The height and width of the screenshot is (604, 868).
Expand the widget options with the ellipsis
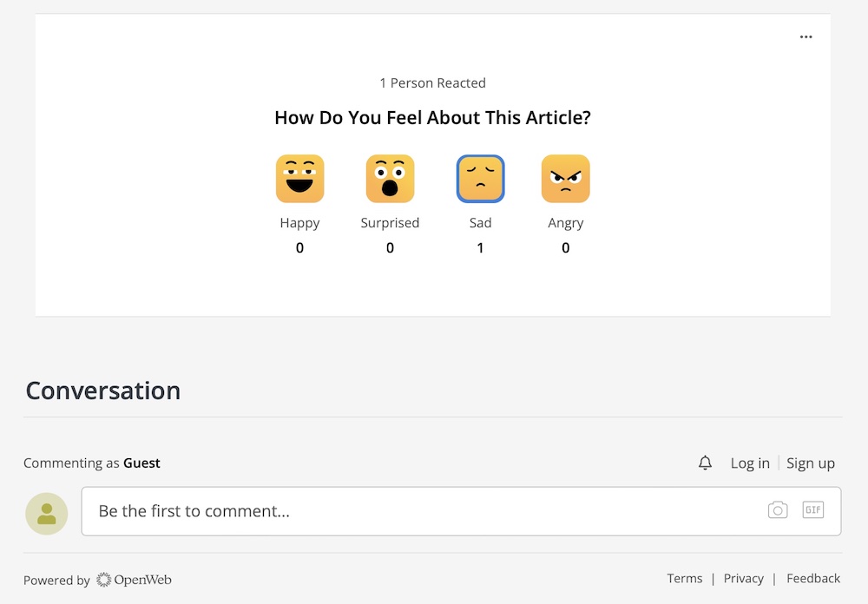(x=806, y=36)
